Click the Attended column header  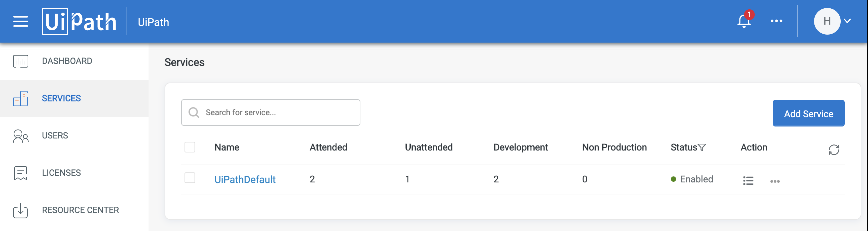[328, 147]
